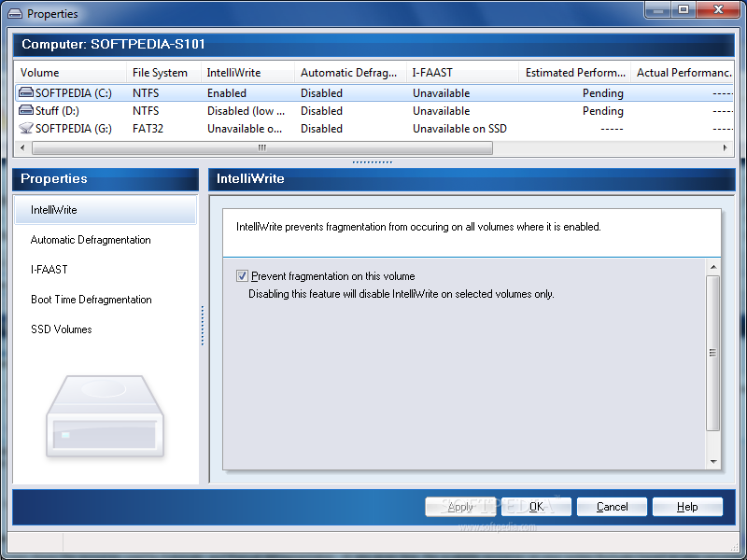Click the Pending cell in the Stuff (D:) row
The height and width of the screenshot is (560, 747).
[602, 111]
